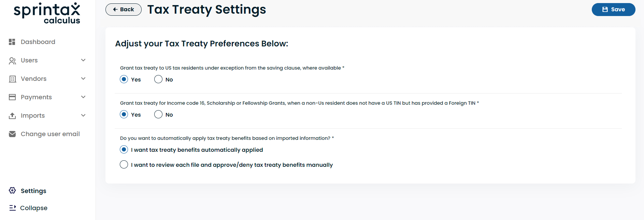Expand the Users submenu chevron

[83, 60]
